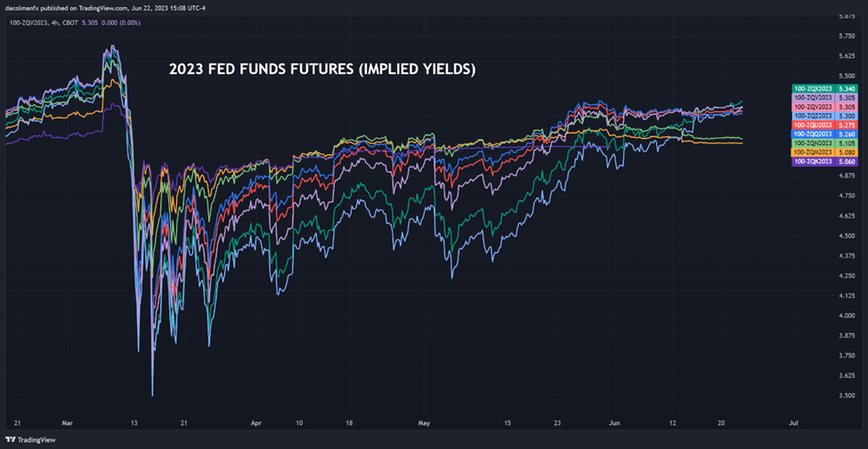Select the Jun marker on time axis

tap(614, 422)
